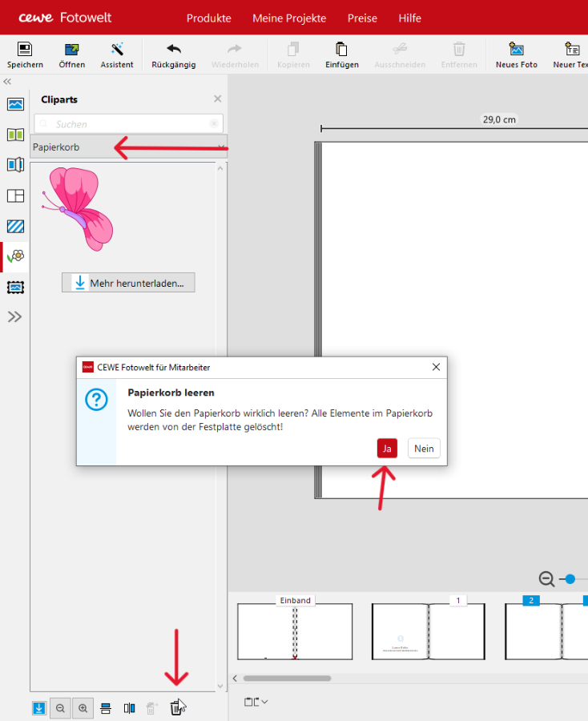
Task: Click the Kopieren icon
Action: pos(293,49)
